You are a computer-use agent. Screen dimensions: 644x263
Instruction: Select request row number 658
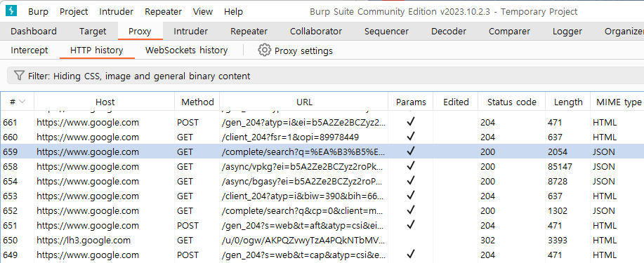322,167
